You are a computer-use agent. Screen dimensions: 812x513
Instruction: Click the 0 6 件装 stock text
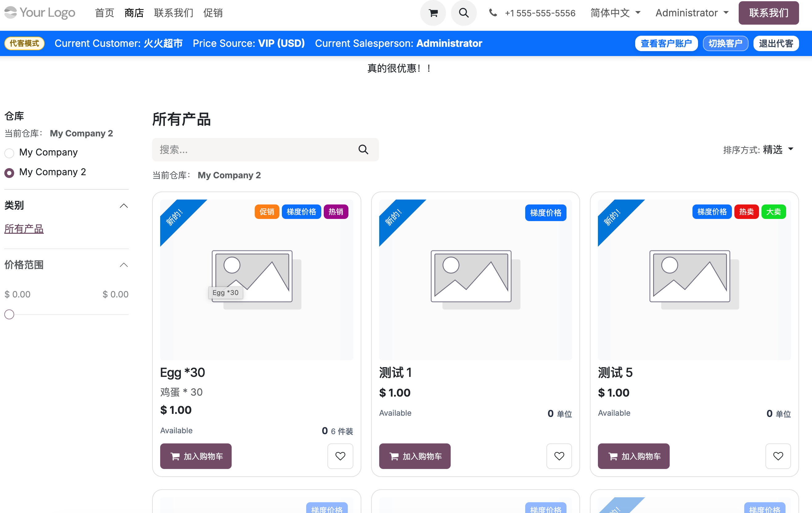(337, 431)
